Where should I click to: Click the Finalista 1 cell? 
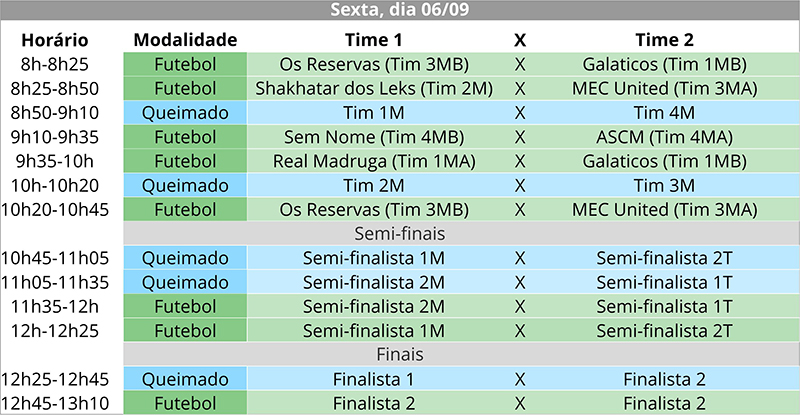(373, 379)
